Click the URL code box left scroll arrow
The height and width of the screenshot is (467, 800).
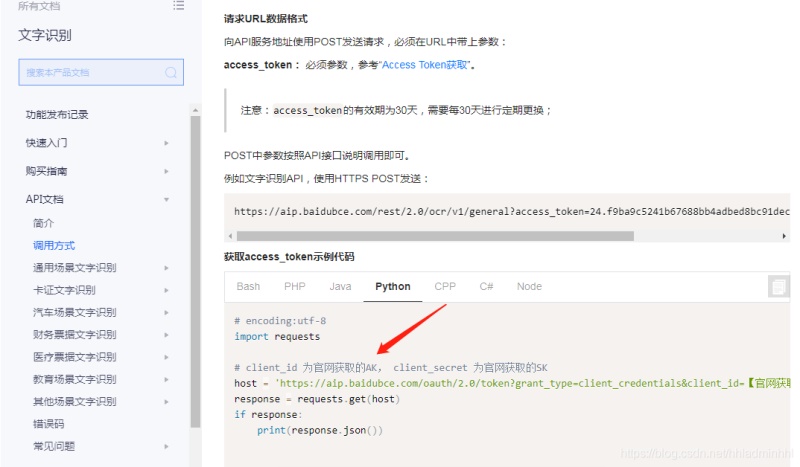(x=230, y=236)
